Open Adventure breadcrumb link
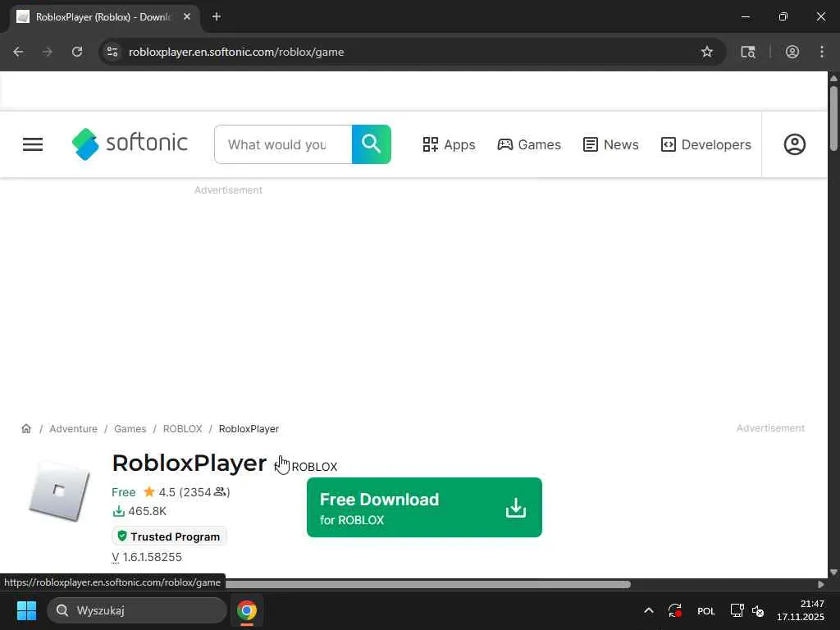 (x=73, y=428)
